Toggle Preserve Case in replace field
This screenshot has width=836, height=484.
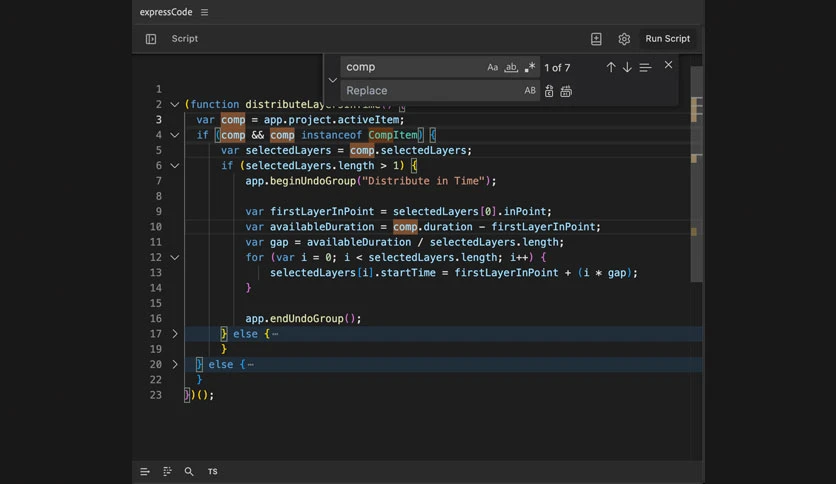coord(529,91)
